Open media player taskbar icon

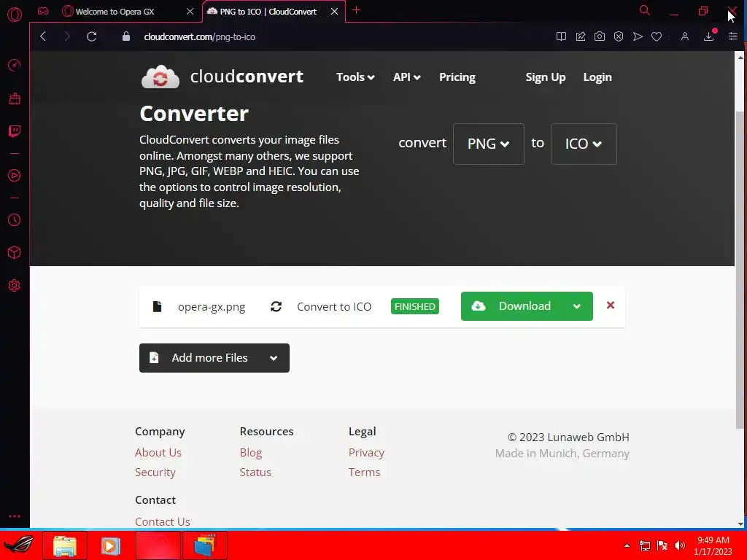[111, 545]
